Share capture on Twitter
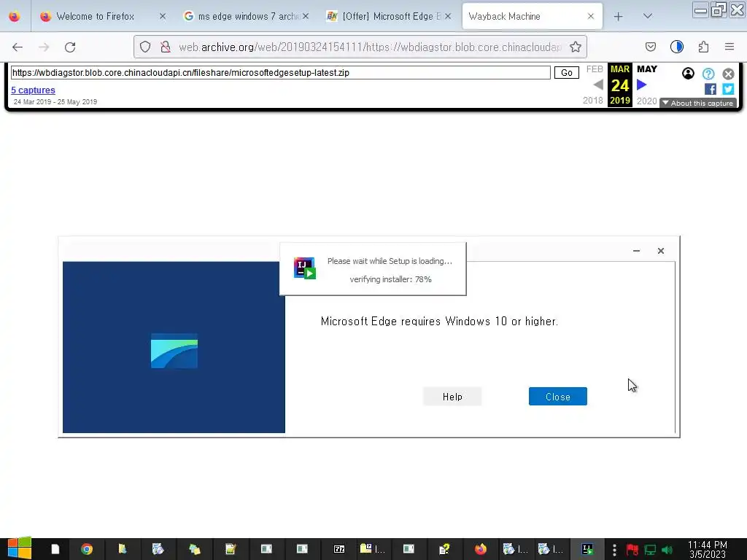Viewport: 747px width, 560px height. click(x=728, y=89)
